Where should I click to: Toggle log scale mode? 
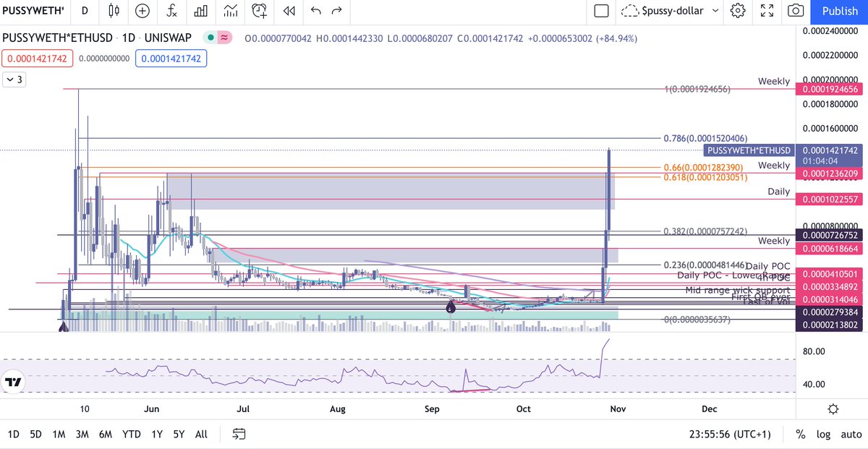pos(823,435)
